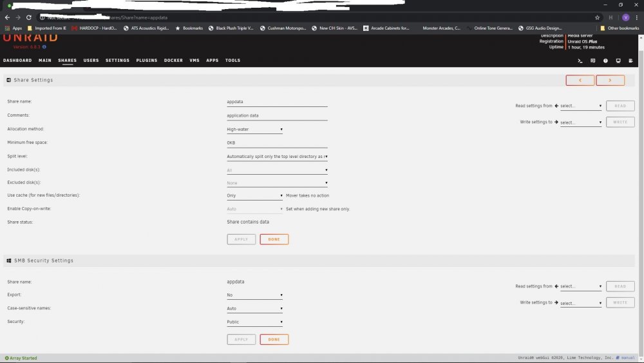The image size is (644, 363).
Task: Open Use cache dropdown
Action: coord(254,195)
